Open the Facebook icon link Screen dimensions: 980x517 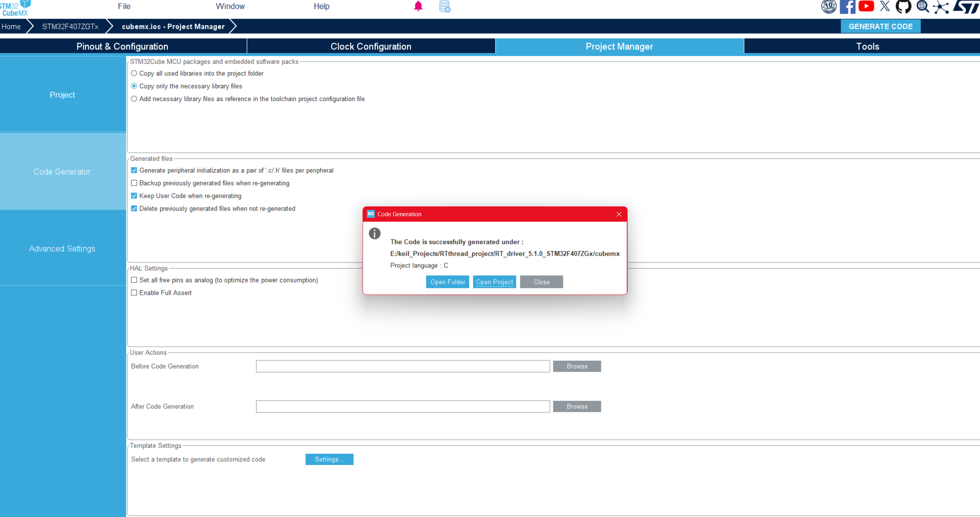[x=848, y=7]
